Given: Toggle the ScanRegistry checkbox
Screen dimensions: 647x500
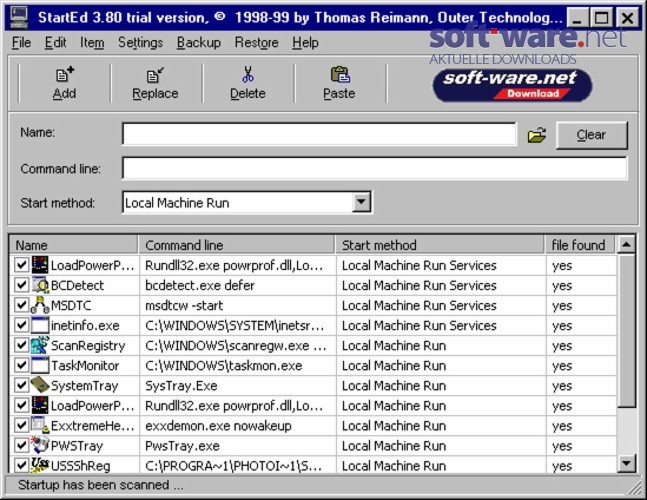Looking at the screenshot, I should click(x=21, y=345).
